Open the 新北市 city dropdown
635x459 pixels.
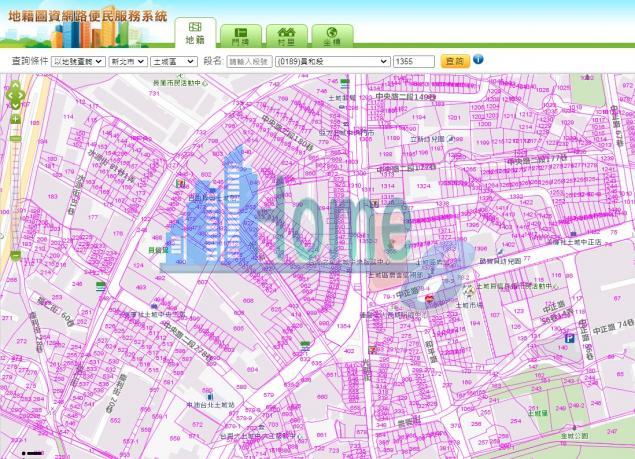click(x=128, y=61)
